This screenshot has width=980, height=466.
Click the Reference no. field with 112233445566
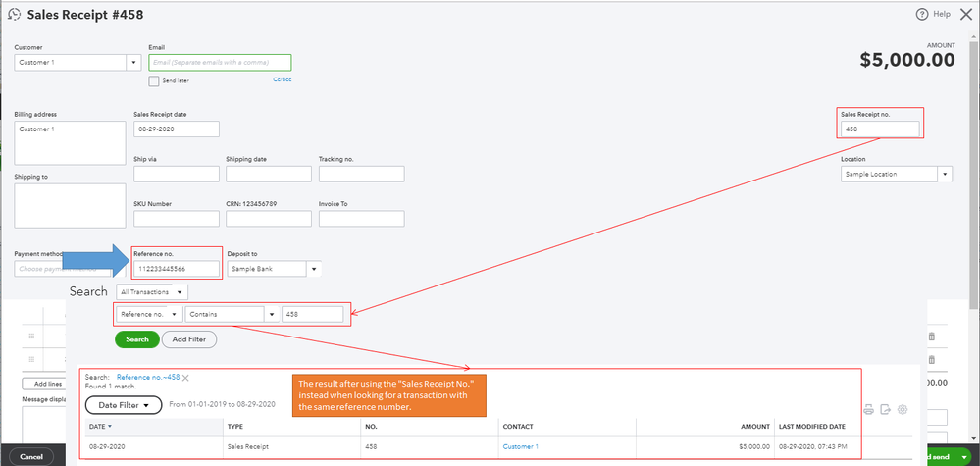point(177,269)
